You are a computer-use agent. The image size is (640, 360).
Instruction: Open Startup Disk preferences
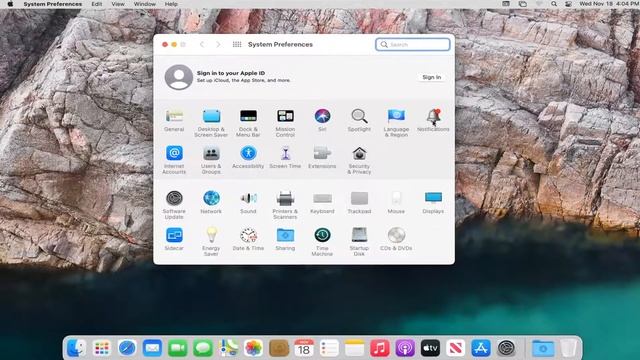(359, 242)
